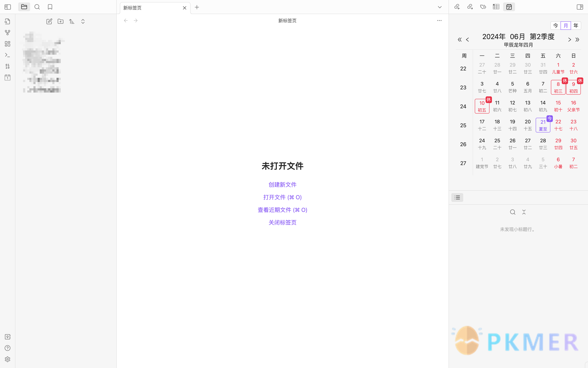Screen dimensions: 588x368
Task: Change file sort order icon
Action: pos(72,21)
